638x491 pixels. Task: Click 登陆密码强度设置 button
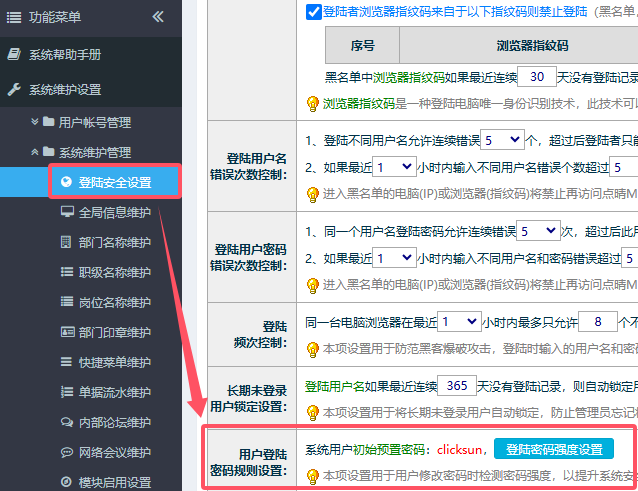coord(554,449)
